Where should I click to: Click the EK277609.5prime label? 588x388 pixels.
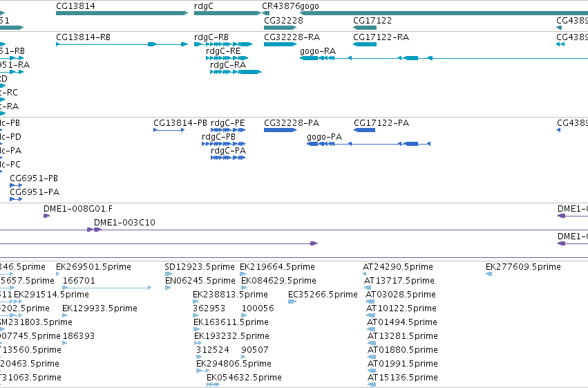(x=523, y=267)
